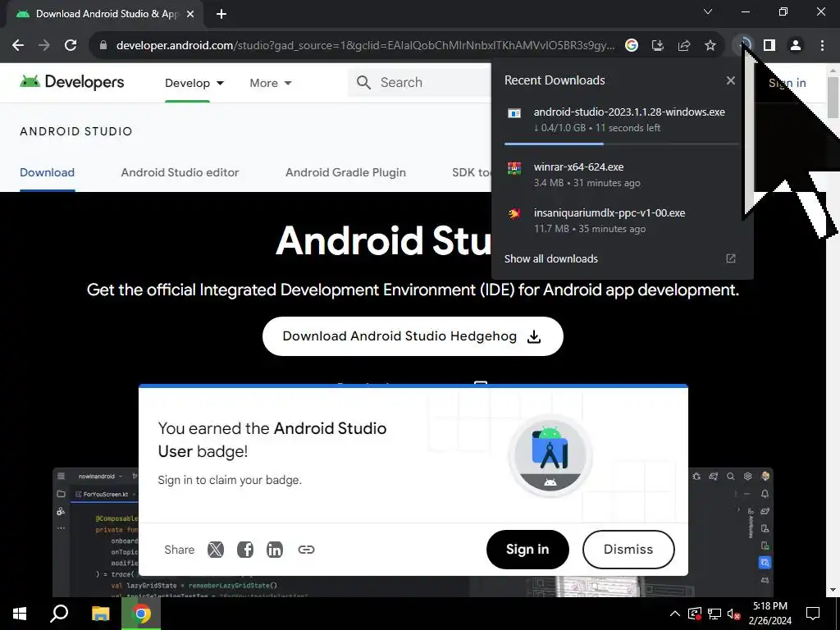Show hidden system tray icons
Viewport: 840px width, 630px height.
675,614
